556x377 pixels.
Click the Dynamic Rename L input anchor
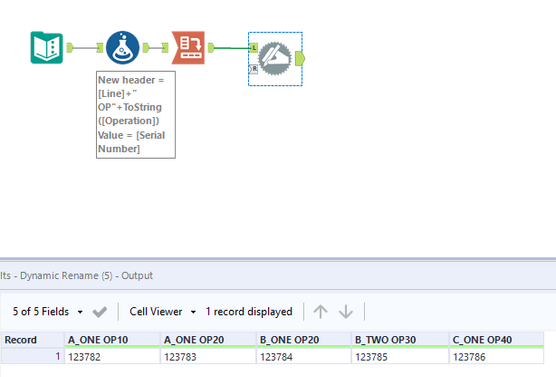(254, 48)
